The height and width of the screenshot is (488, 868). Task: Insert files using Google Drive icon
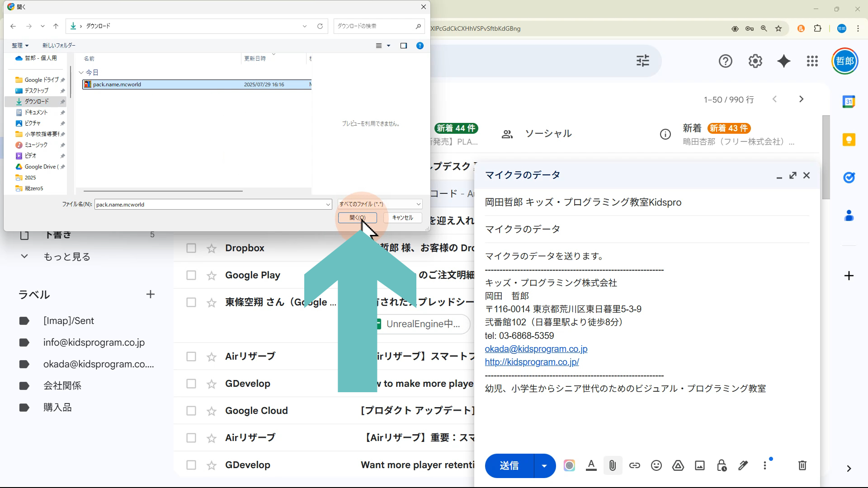[678, 465]
